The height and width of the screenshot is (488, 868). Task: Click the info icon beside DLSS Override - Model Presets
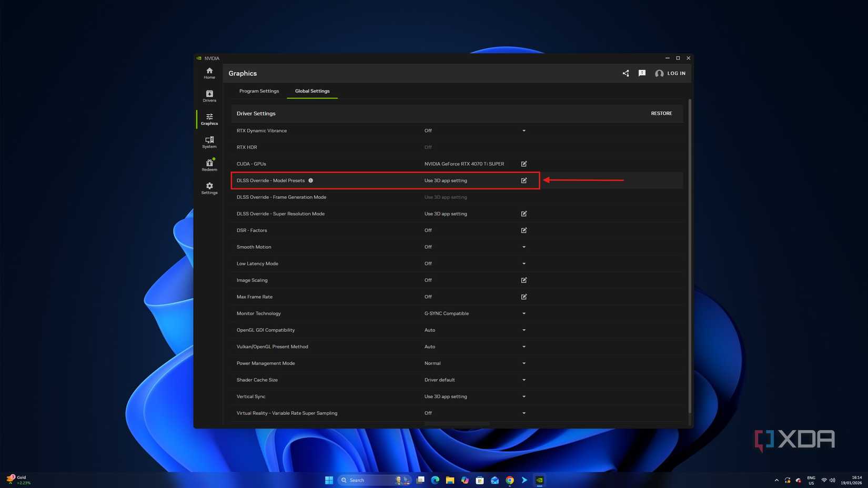(310, 180)
